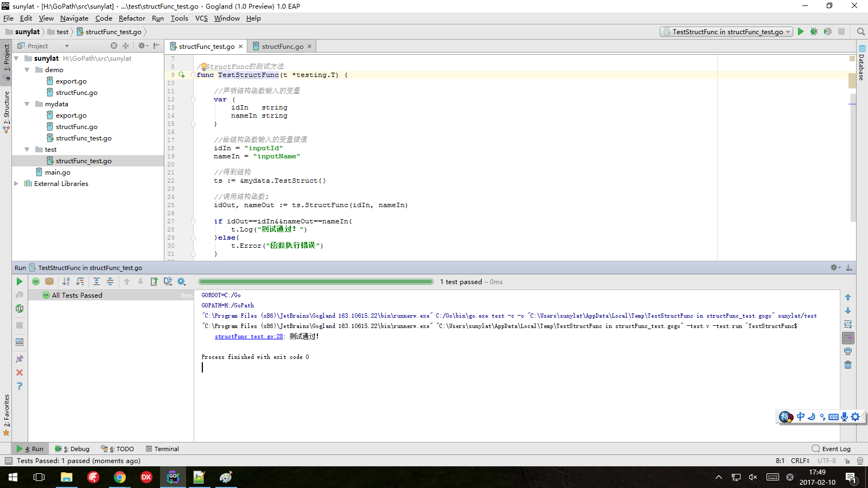
Task: Print console output
Action: [848, 351]
